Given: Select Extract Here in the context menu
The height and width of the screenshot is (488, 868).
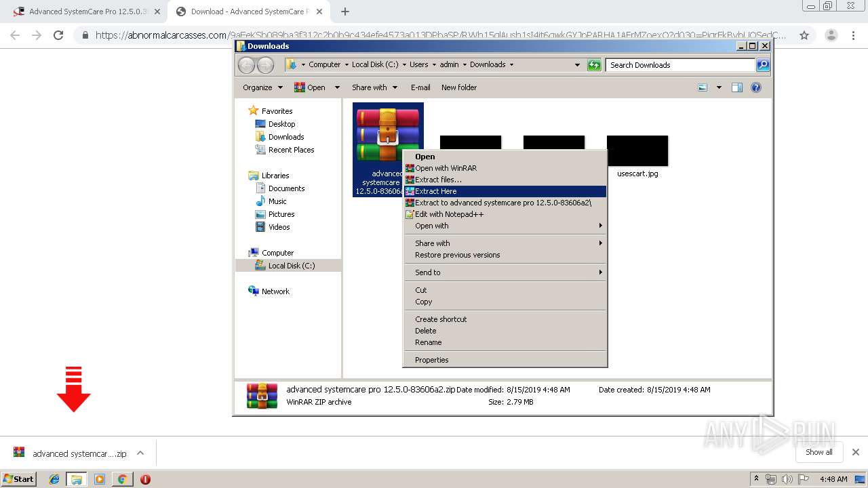Looking at the screenshot, I should click(505, 191).
